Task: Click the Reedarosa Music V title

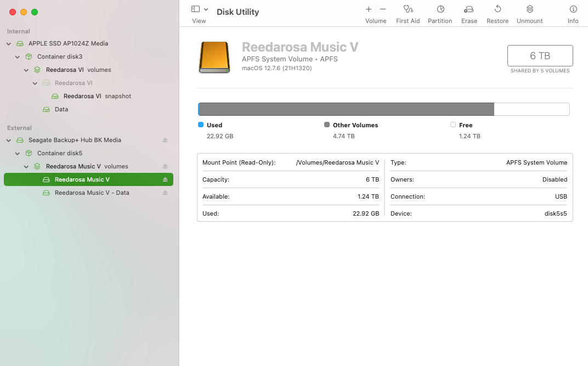Action: (300, 47)
